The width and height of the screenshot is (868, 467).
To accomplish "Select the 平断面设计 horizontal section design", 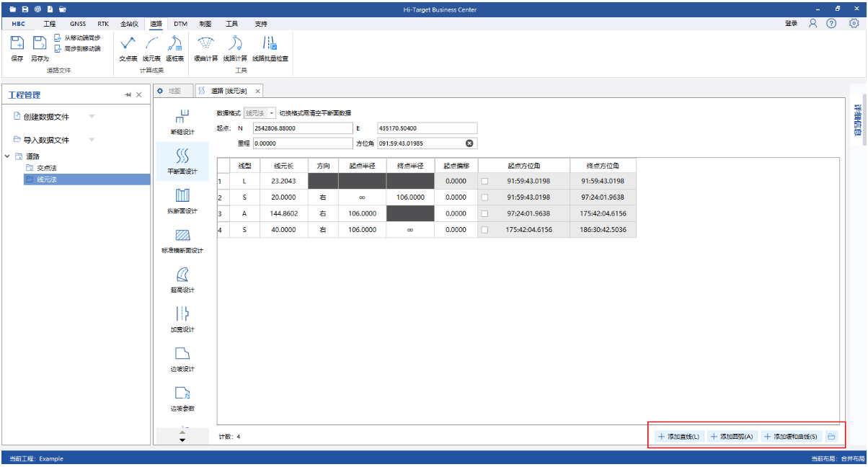I will pos(182,161).
